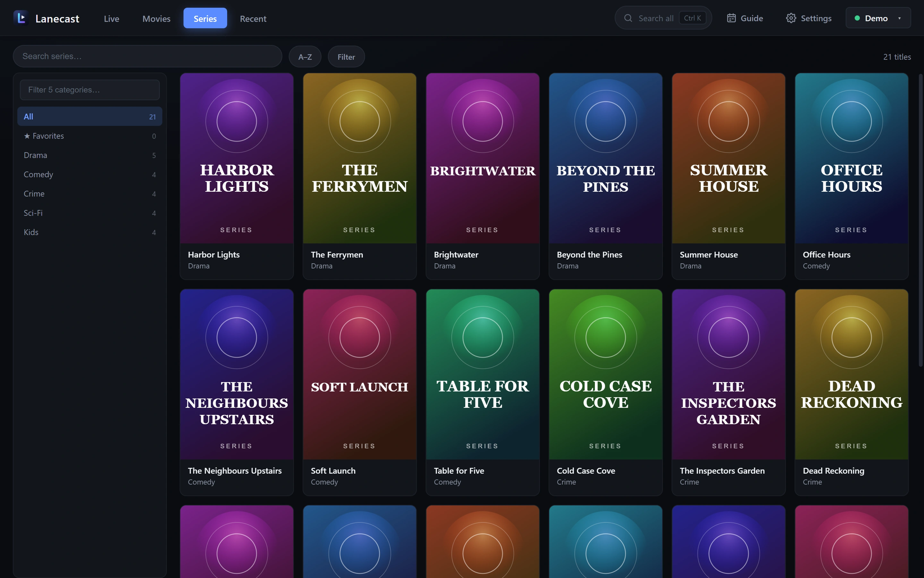This screenshot has height=578, width=924.
Task: Focus the Search series input
Action: [x=147, y=56]
